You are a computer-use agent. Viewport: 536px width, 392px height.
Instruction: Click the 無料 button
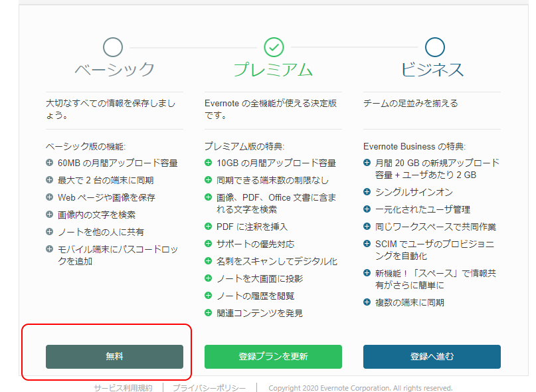[x=114, y=356]
